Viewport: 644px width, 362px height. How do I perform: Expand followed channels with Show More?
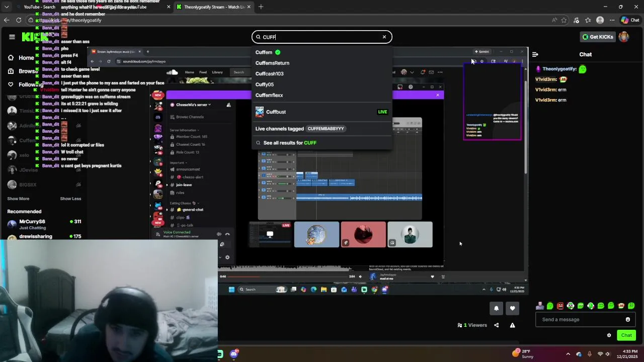(18, 199)
